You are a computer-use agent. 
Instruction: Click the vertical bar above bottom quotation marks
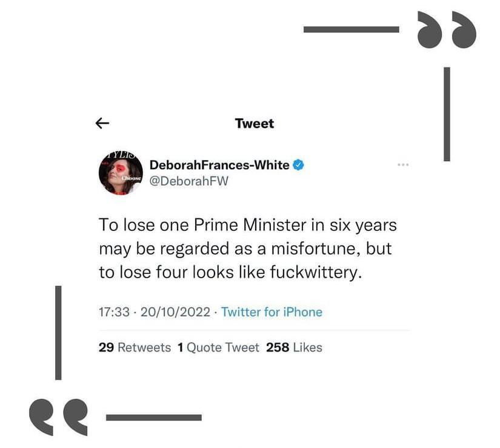click(x=58, y=332)
